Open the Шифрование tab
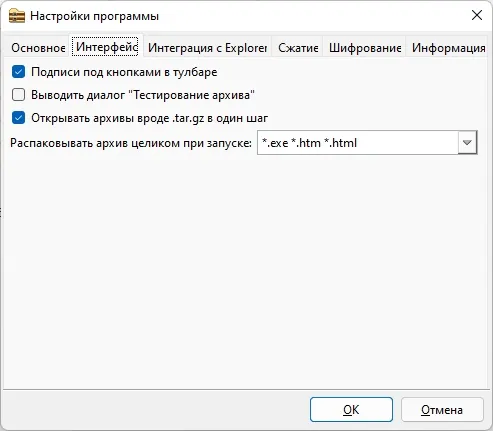This screenshot has height=431, width=493. click(x=365, y=48)
